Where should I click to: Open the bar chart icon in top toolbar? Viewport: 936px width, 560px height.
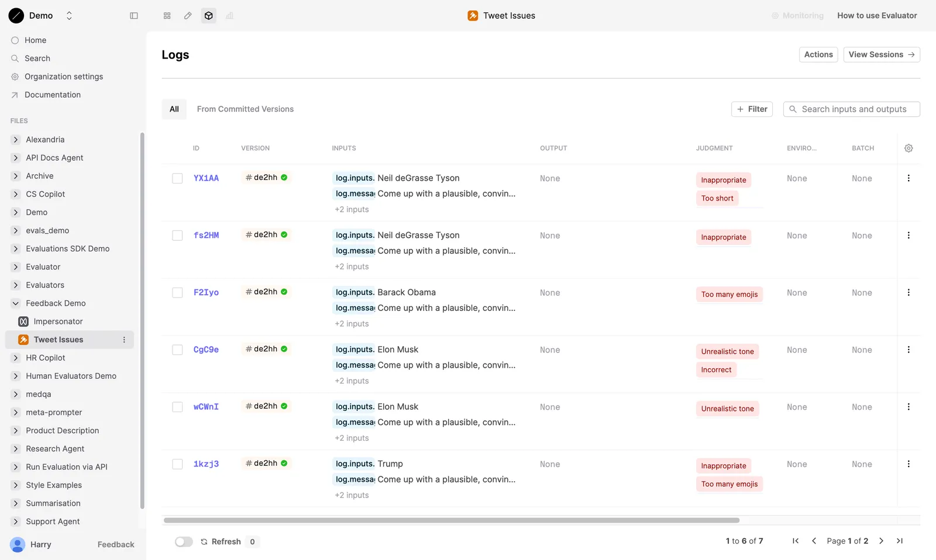(229, 16)
